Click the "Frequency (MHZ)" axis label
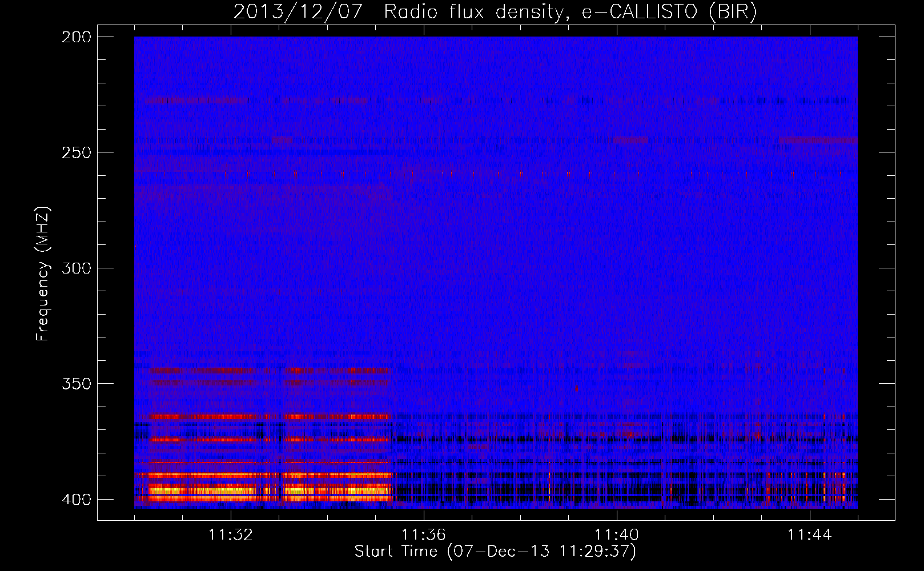This screenshot has height=571, width=924. [43, 274]
